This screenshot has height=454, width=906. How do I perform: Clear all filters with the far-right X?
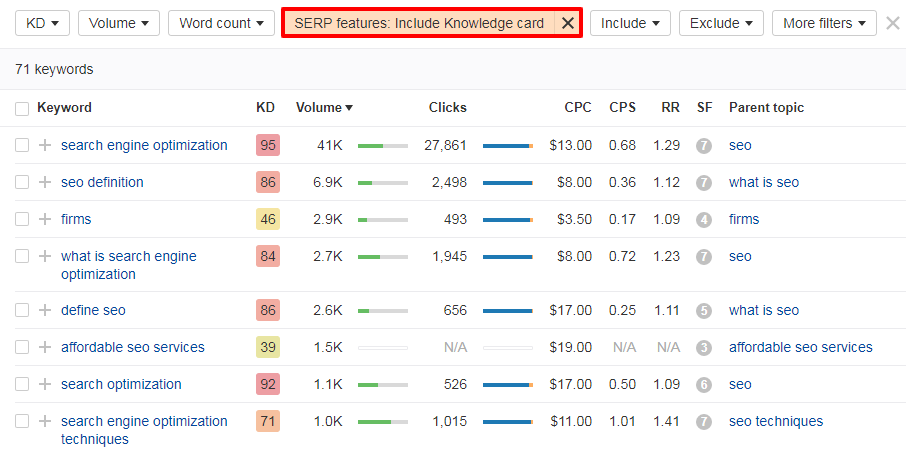coord(893,23)
